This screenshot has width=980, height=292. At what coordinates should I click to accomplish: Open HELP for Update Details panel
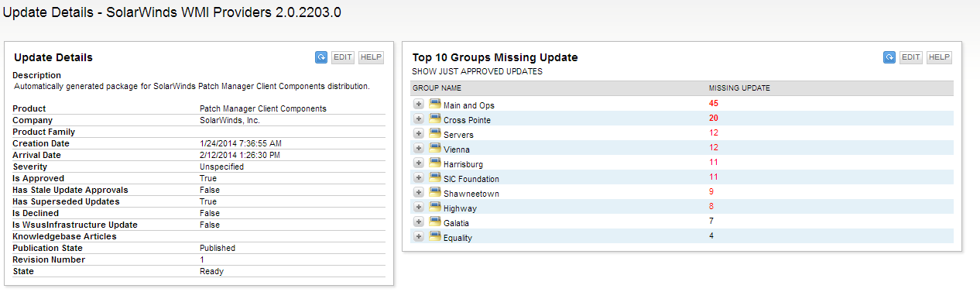pyautogui.click(x=371, y=57)
